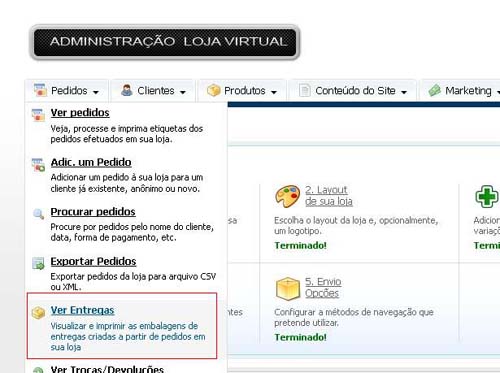Expand the Produtos dropdown arrow
Screen dimensions: 500x373
[x=274, y=92]
